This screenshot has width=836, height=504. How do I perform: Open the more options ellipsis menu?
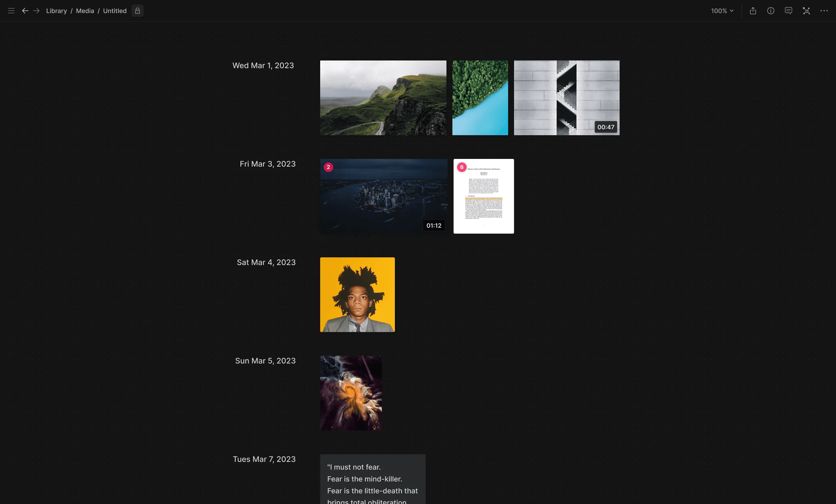click(824, 11)
